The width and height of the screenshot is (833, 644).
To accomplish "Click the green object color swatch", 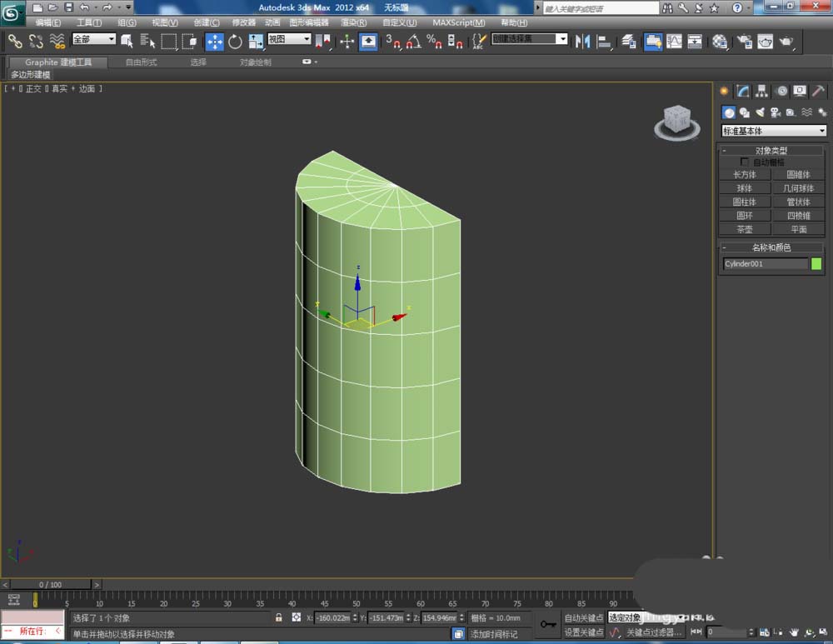I will pos(816,264).
